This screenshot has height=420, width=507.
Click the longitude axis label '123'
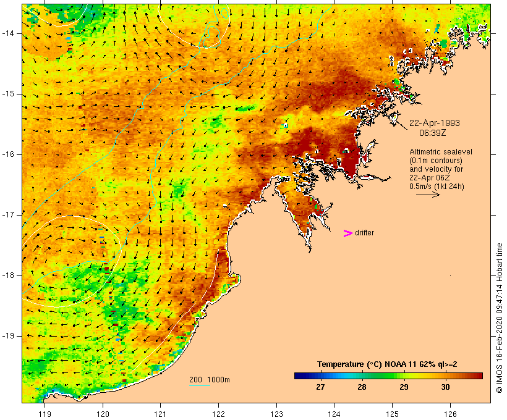[x=276, y=414]
